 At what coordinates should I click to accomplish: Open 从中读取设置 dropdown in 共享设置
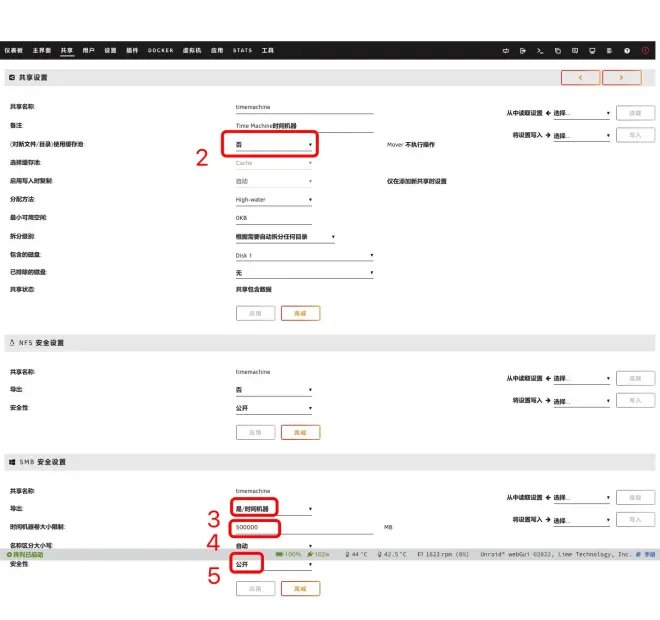coord(581,113)
